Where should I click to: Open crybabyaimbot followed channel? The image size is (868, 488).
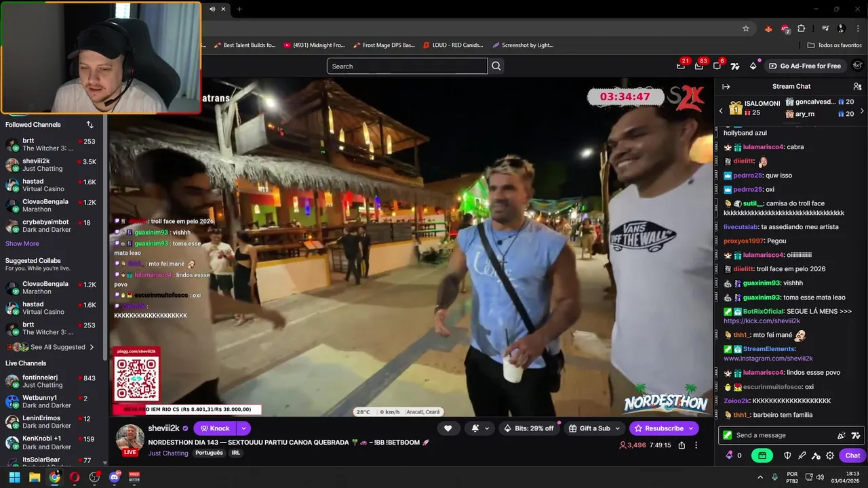coord(52,226)
